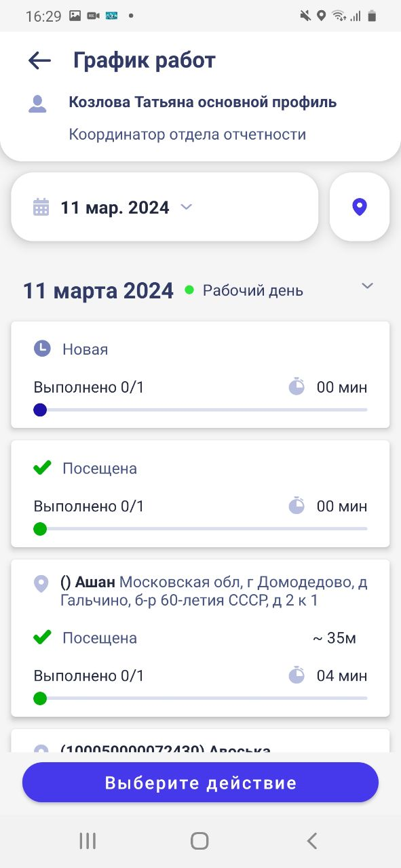The height and width of the screenshot is (868, 401).
Task: Click the progress slider dot in Новая card
Action: tap(40, 410)
